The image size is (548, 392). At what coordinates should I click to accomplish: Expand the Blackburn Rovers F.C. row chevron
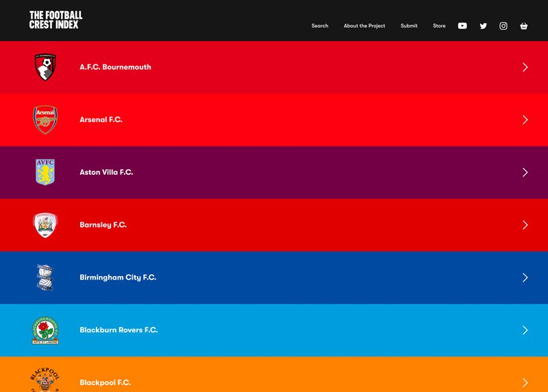point(525,330)
